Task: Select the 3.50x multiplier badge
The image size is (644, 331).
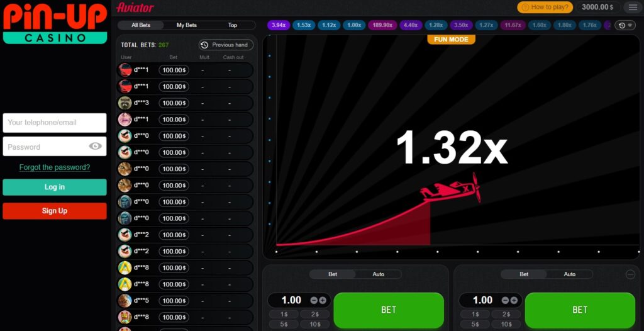Action: pyautogui.click(x=461, y=25)
